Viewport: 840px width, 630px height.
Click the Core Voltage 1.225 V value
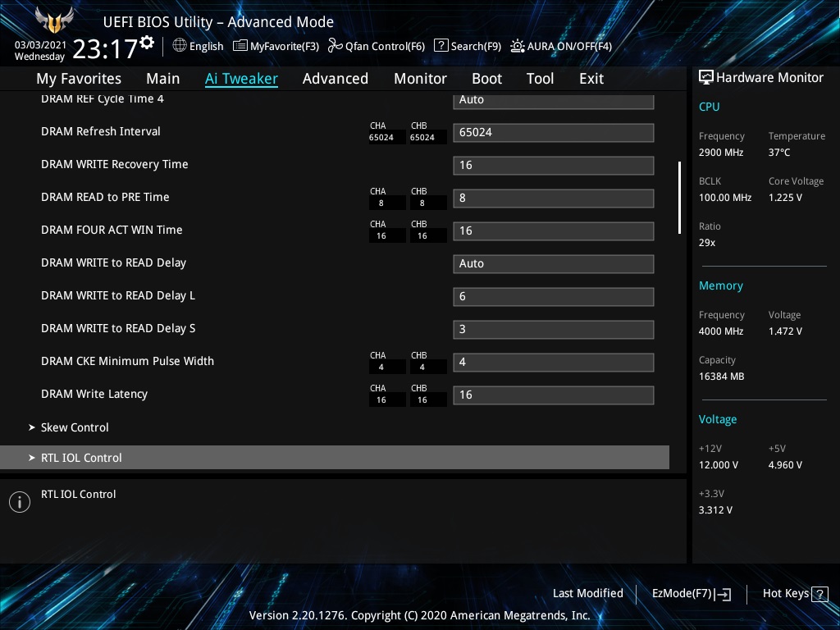785,198
